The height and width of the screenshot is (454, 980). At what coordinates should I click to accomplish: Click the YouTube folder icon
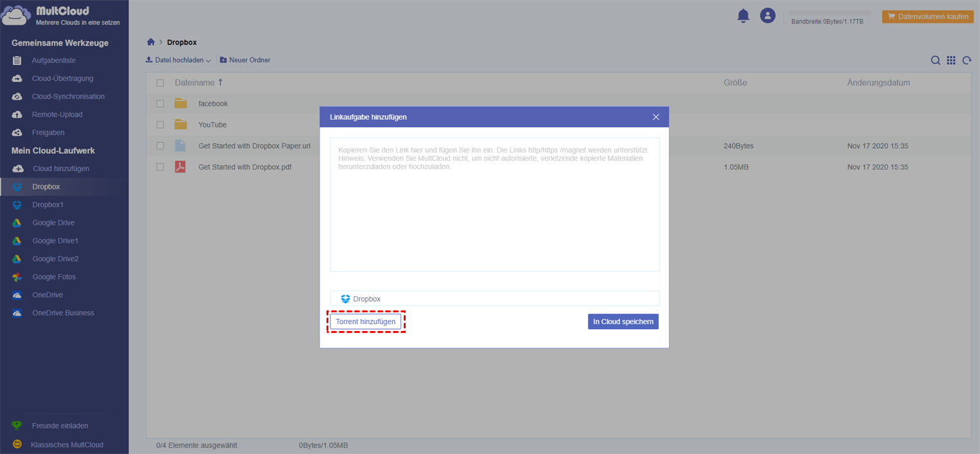point(180,124)
